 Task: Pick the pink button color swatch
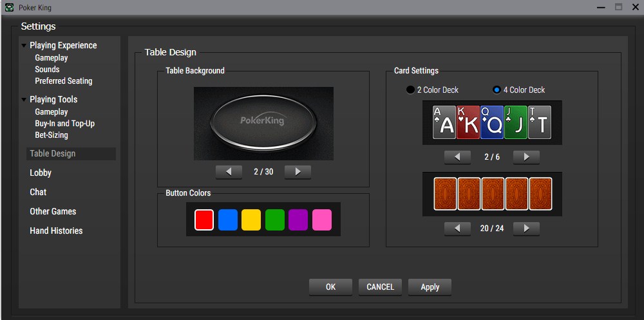pyautogui.click(x=322, y=220)
